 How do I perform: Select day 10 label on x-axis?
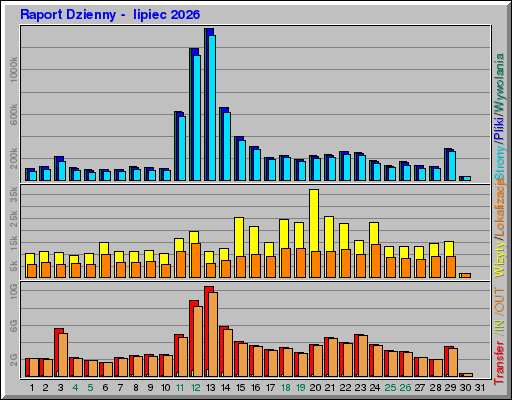coord(165,388)
